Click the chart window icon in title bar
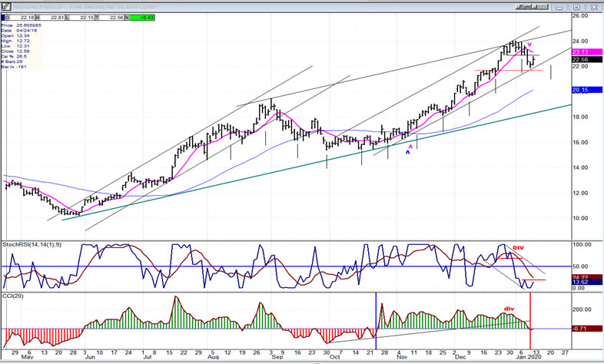604x364 pixels. coord(7,6)
